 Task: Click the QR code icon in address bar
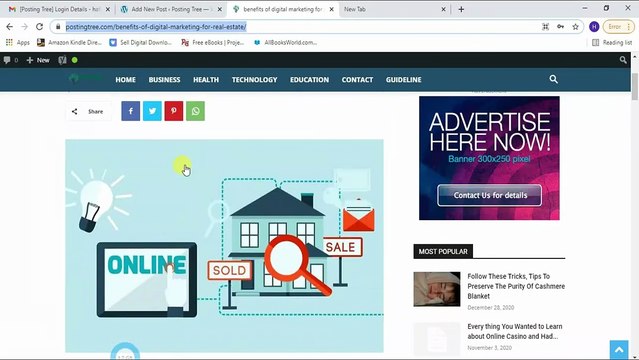545,27
